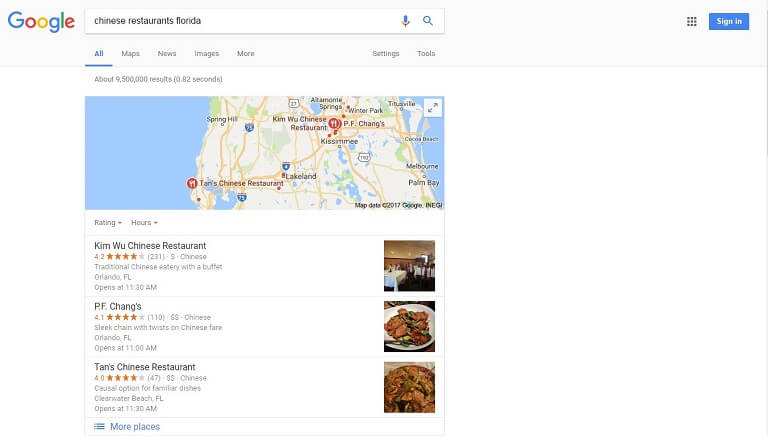Click the Lakeland label on the map

click(301, 176)
